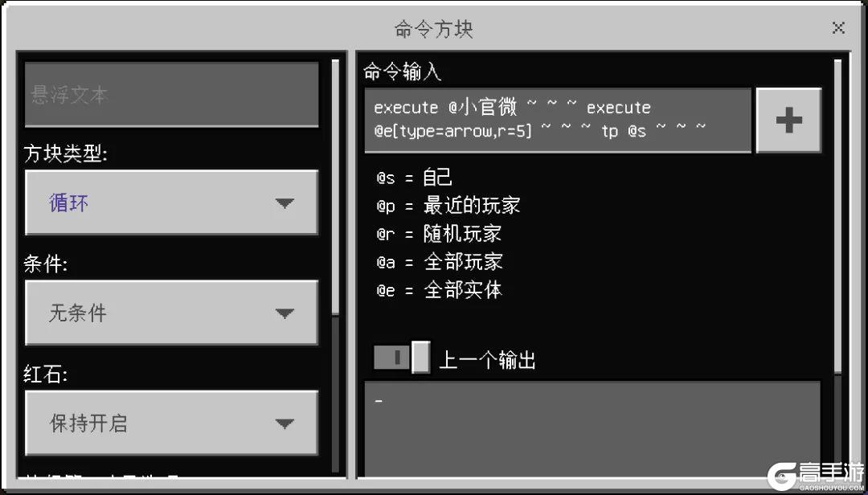Expand the 无条件 condition dropdown
The width and height of the screenshot is (868, 495).
pyautogui.click(x=172, y=313)
